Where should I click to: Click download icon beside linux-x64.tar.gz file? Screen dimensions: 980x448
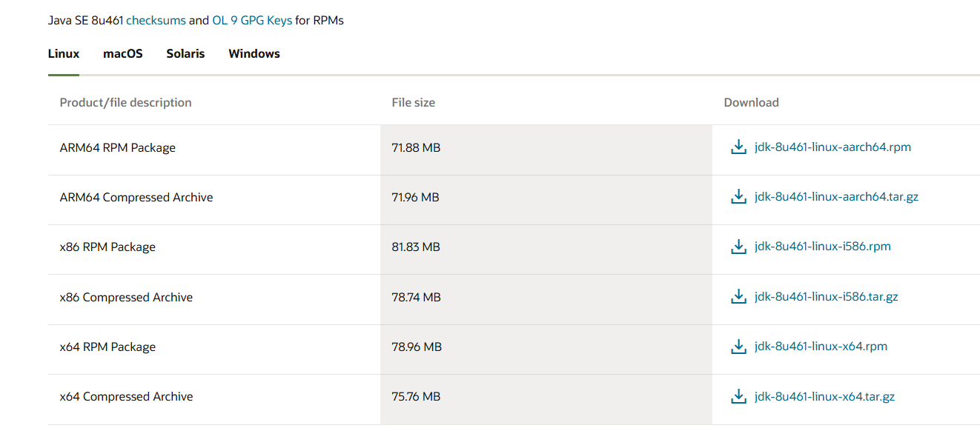738,397
